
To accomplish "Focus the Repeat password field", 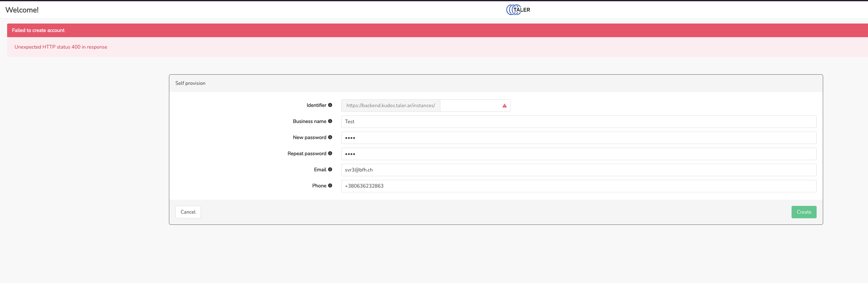I will (579, 154).
